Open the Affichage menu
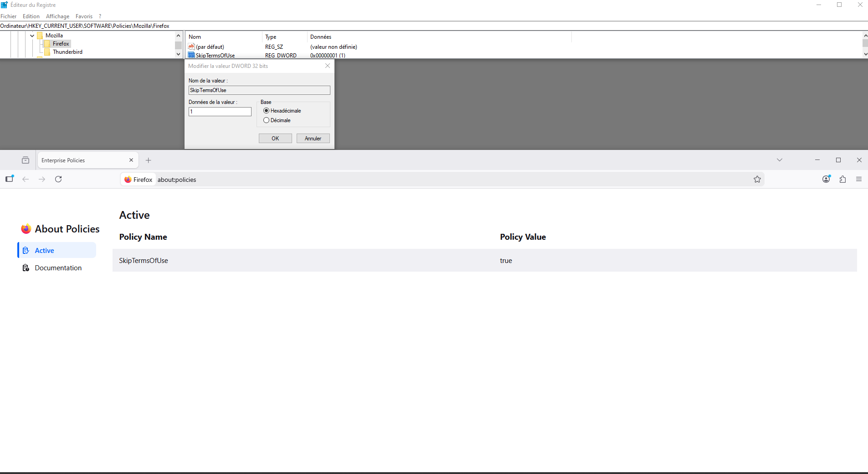Screen dimensions: 868x474 click(x=57, y=16)
